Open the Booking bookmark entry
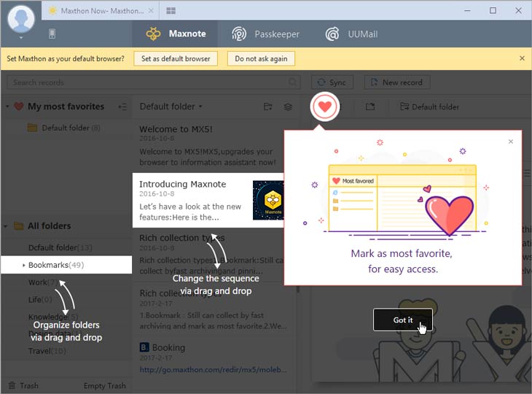The image size is (532, 394). point(163,347)
